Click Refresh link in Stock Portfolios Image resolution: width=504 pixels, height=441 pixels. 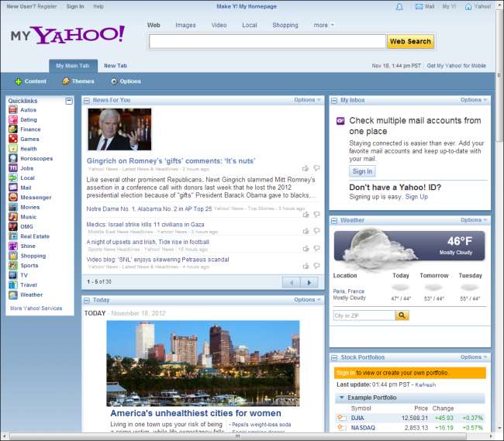(425, 384)
